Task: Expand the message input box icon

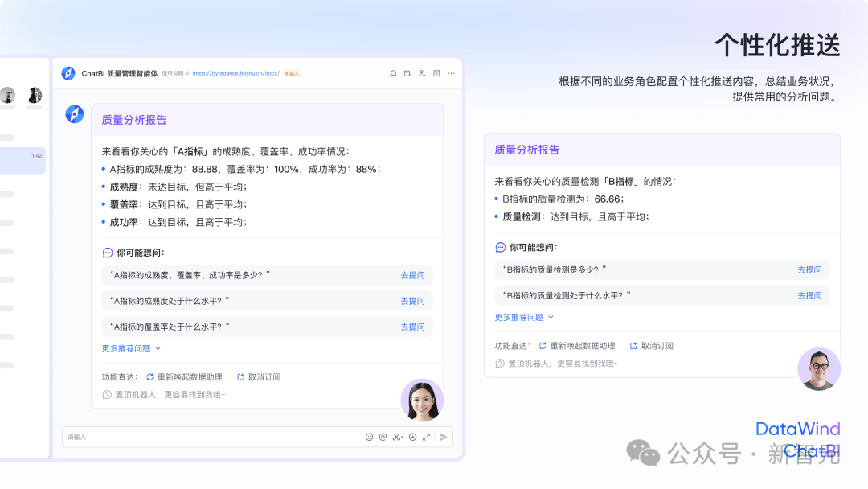Action: tap(426, 437)
